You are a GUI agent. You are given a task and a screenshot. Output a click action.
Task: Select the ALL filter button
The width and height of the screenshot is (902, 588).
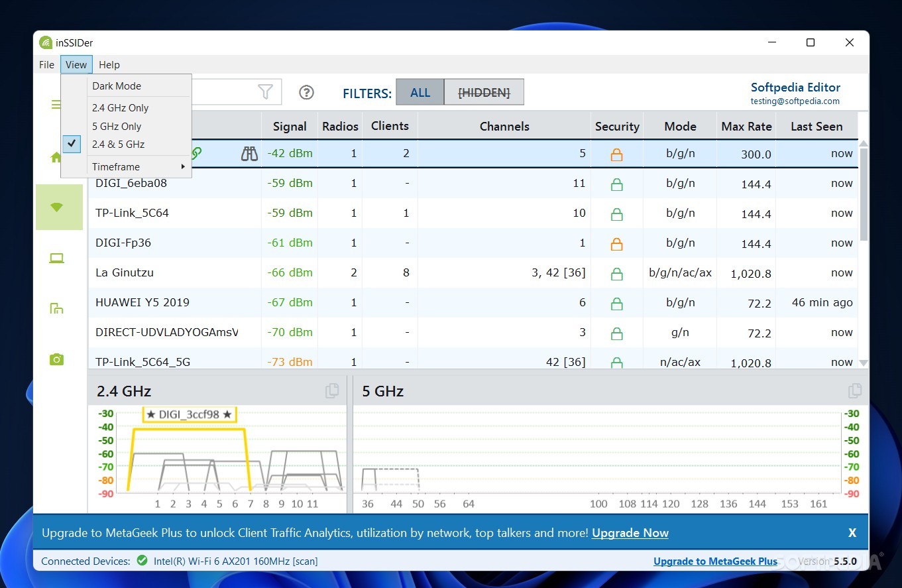click(420, 93)
